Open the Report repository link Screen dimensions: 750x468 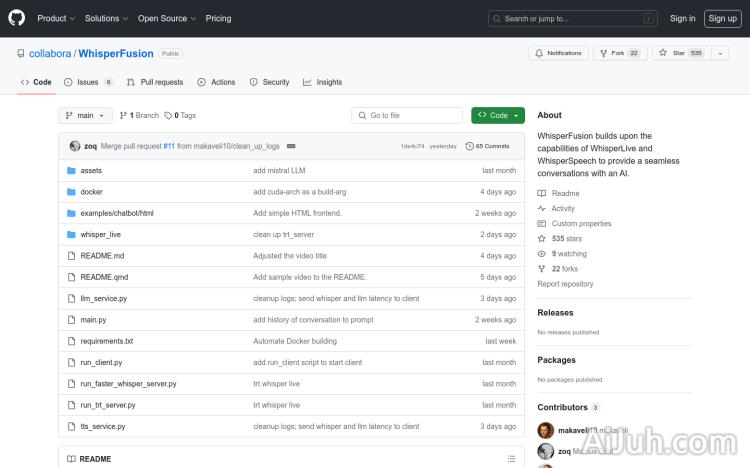(x=565, y=284)
